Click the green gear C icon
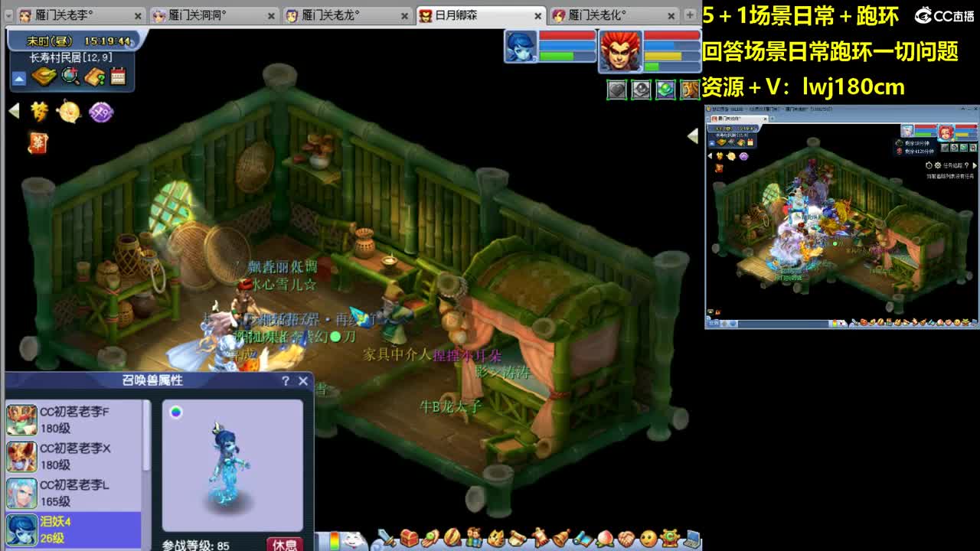Image resolution: width=980 pixels, height=551 pixels. [x=670, y=539]
